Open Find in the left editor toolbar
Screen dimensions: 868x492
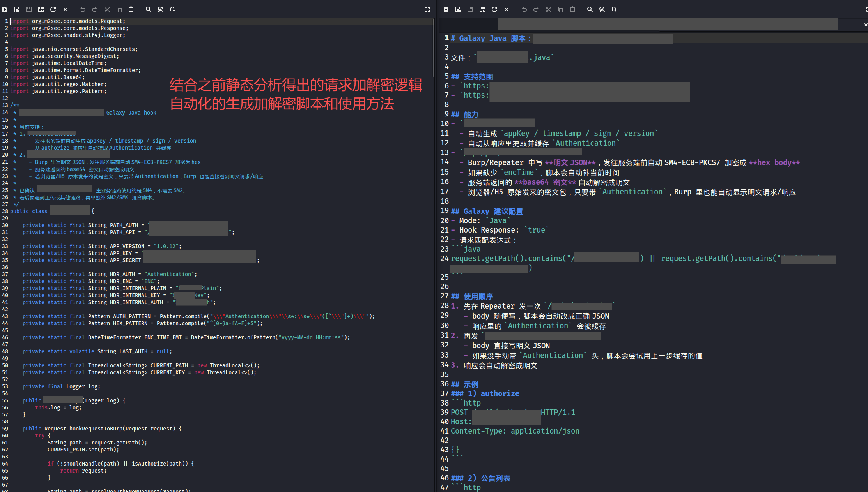(149, 9)
